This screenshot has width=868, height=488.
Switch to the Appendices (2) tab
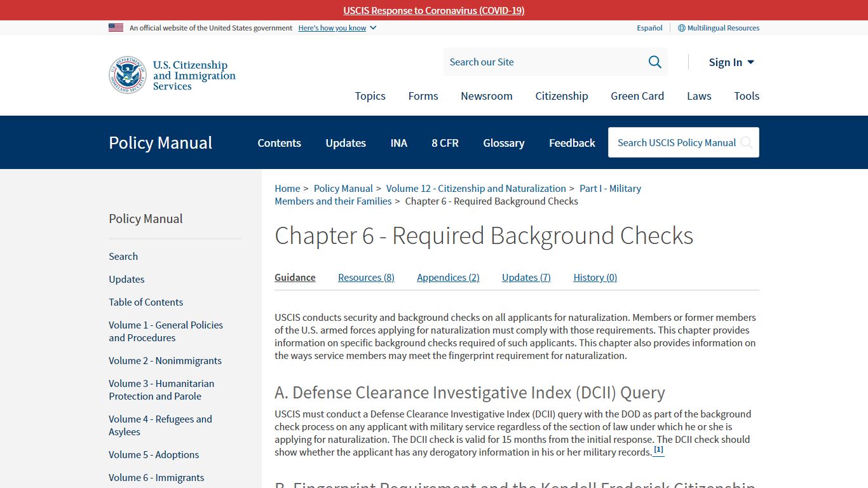click(x=448, y=278)
